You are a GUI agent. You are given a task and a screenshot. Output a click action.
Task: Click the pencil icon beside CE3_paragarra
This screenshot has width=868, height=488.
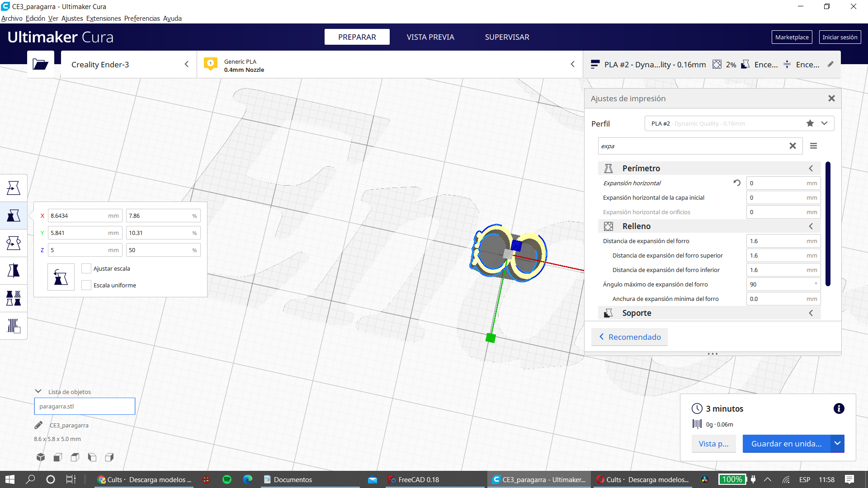click(x=38, y=425)
